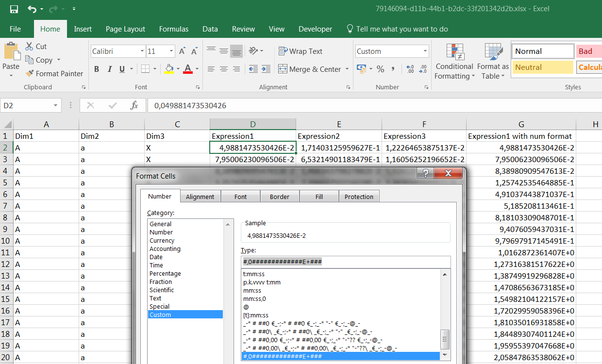Switch to the Formulas ribbon tab

pos(174,29)
